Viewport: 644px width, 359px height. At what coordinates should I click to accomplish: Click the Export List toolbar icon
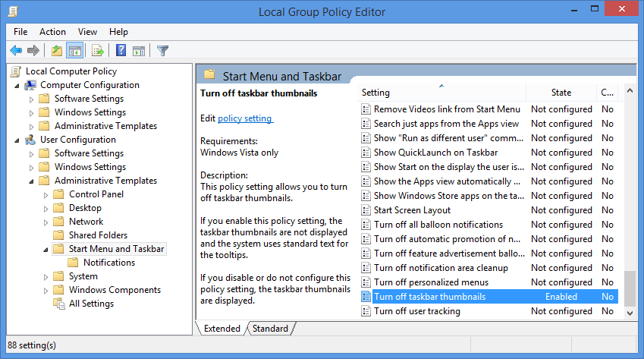coord(97,51)
